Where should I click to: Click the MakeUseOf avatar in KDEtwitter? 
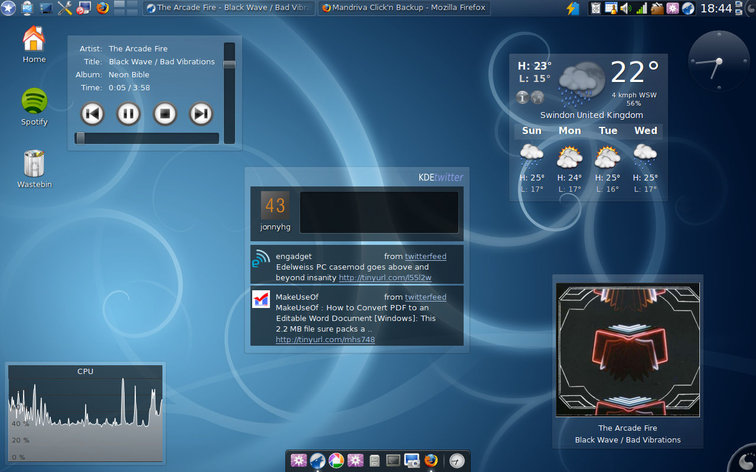(261, 299)
